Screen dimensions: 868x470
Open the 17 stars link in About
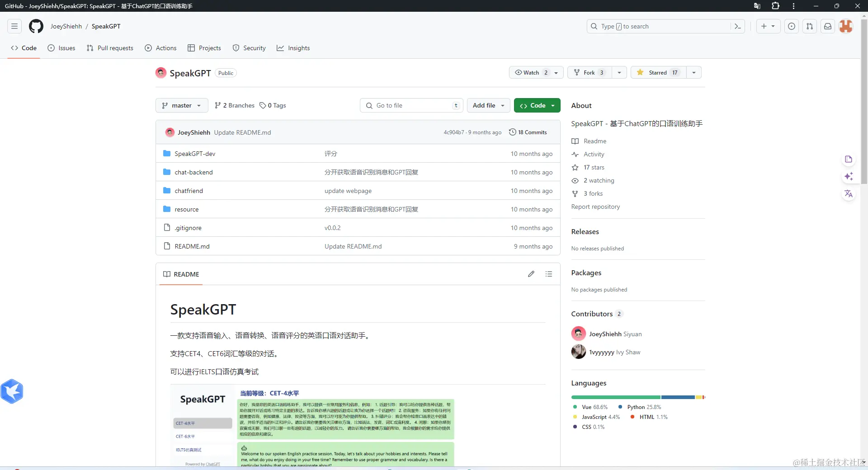click(x=588, y=167)
